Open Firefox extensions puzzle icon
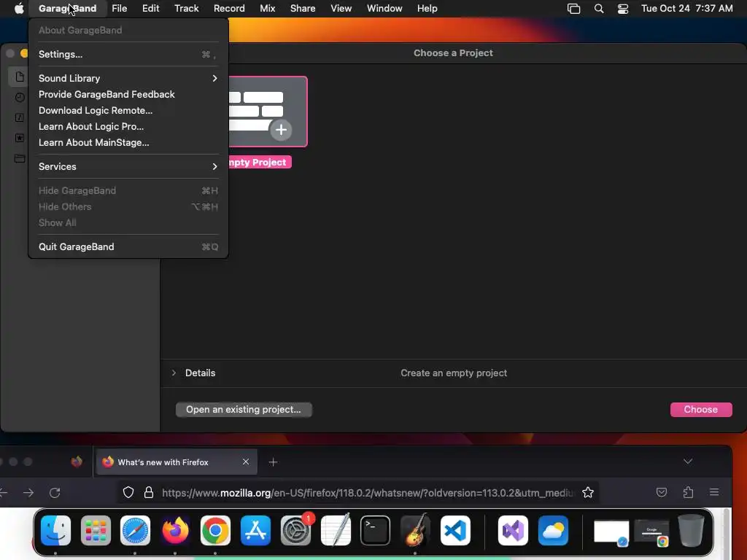 click(x=688, y=492)
